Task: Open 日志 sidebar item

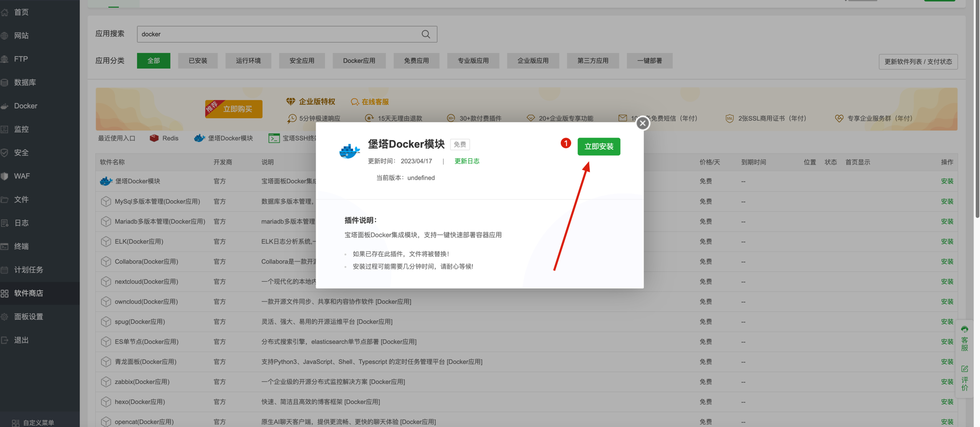Action: [40, 223]
